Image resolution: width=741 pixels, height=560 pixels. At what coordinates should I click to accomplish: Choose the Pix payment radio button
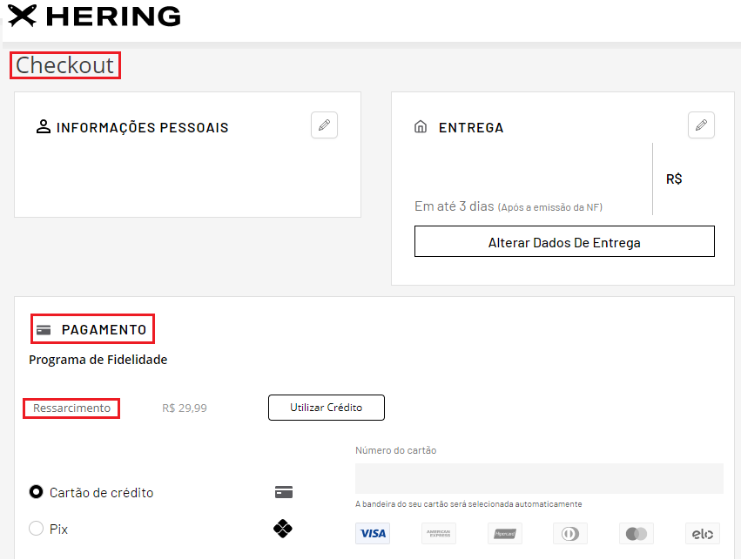tap(36, 529)
